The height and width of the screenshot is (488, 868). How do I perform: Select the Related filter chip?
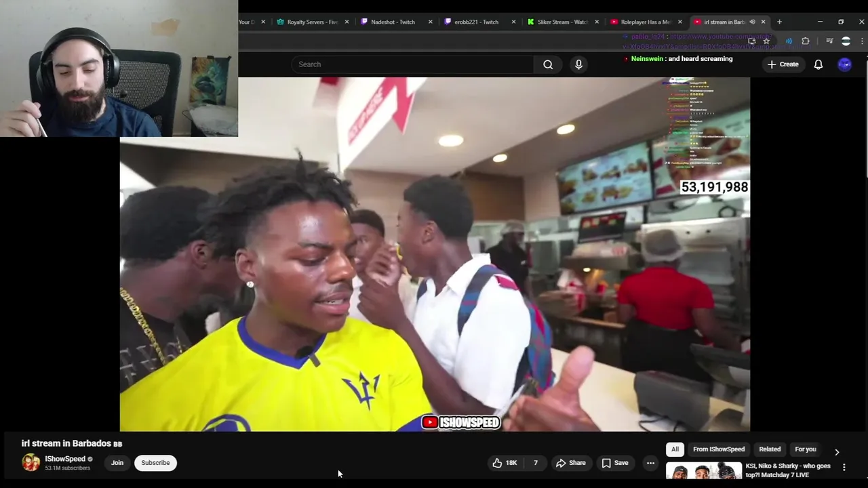[770, 449]
